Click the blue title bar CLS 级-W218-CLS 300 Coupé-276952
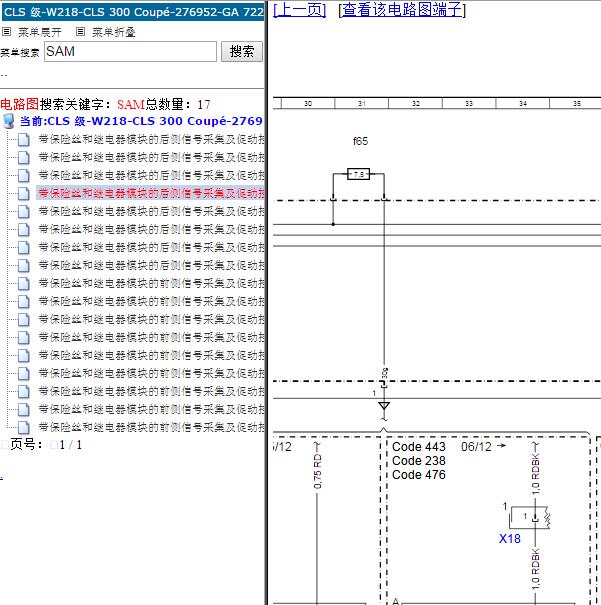601x605 pixels. (x=133, y=12)
